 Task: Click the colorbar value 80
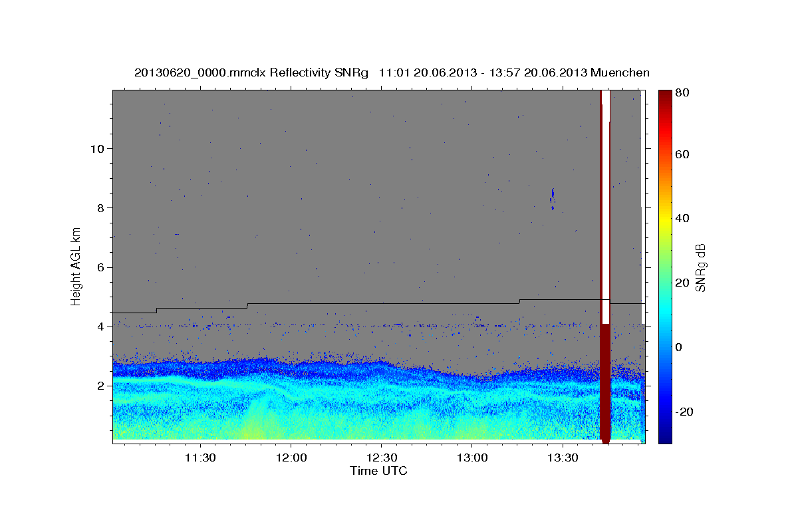coord(682,93)
